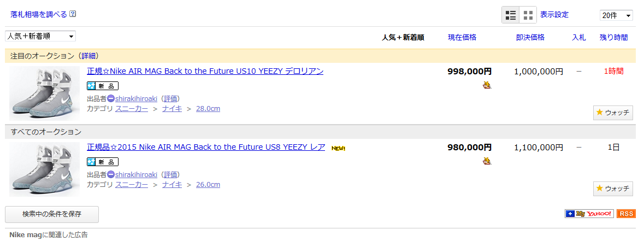Click the crown icon under 998,000円
644x241 pixels.
point(487,85)
